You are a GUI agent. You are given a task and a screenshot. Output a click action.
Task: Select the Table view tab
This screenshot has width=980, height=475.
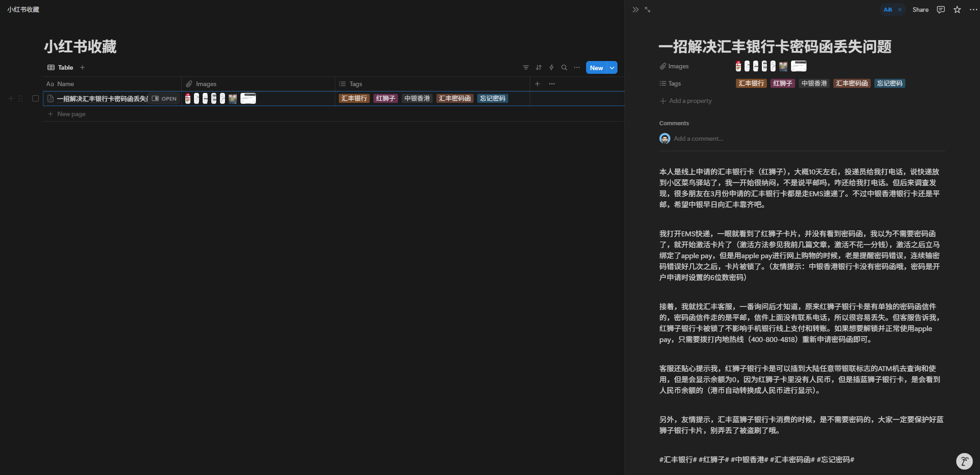[60, 67]
